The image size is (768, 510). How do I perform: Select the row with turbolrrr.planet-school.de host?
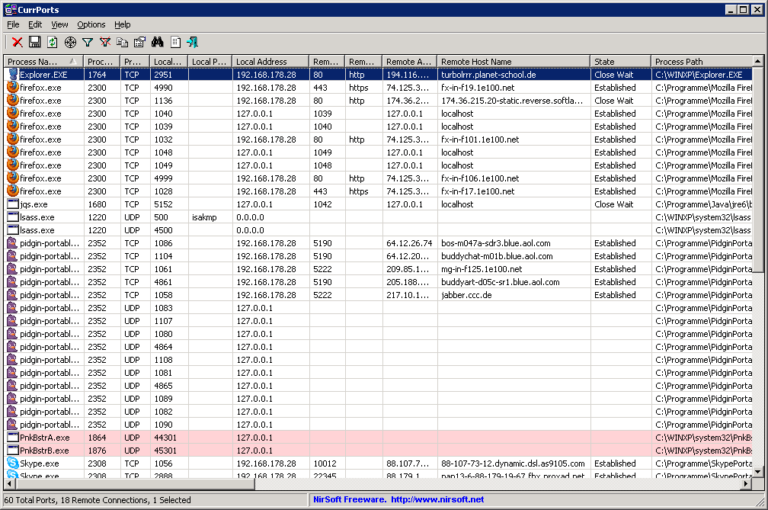(378, 74)
